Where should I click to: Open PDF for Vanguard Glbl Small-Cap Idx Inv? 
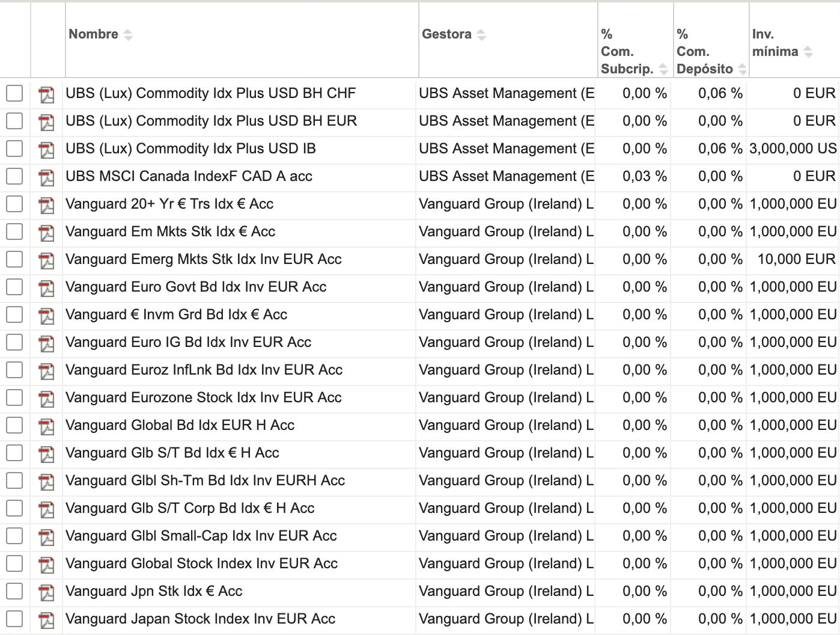[46, 537]
